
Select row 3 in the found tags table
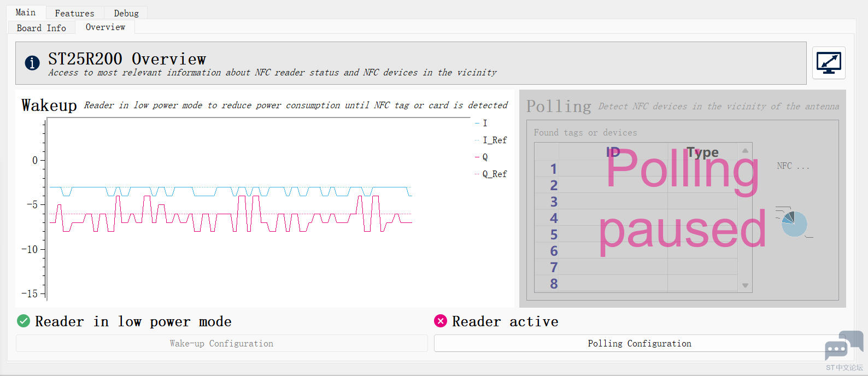point(554,202)
